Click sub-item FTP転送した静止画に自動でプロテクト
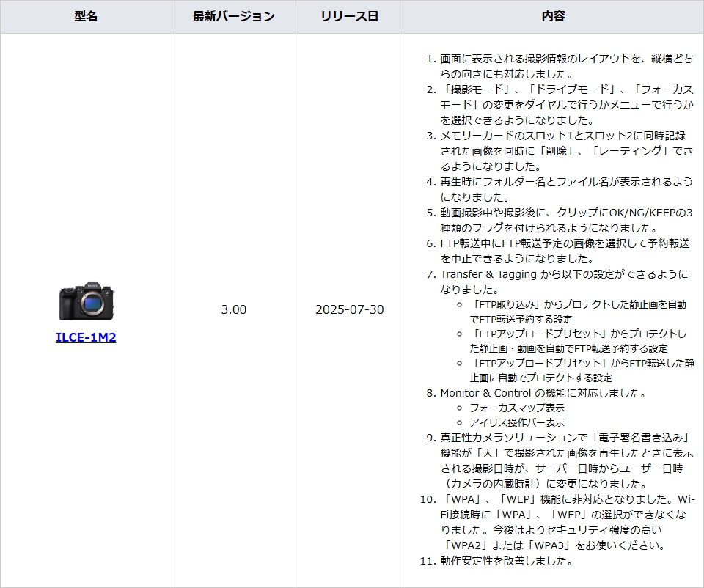Viewport: 704px width, 588px height. coord(582,370)
